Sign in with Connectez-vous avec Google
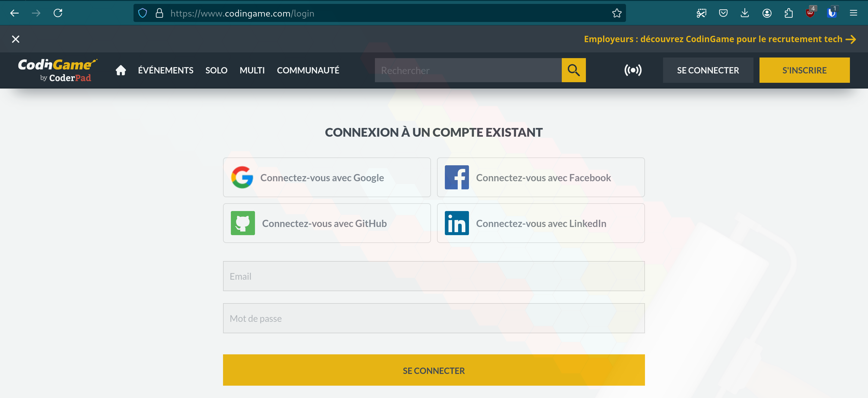 pyautogui.click(x=327, y=177)
